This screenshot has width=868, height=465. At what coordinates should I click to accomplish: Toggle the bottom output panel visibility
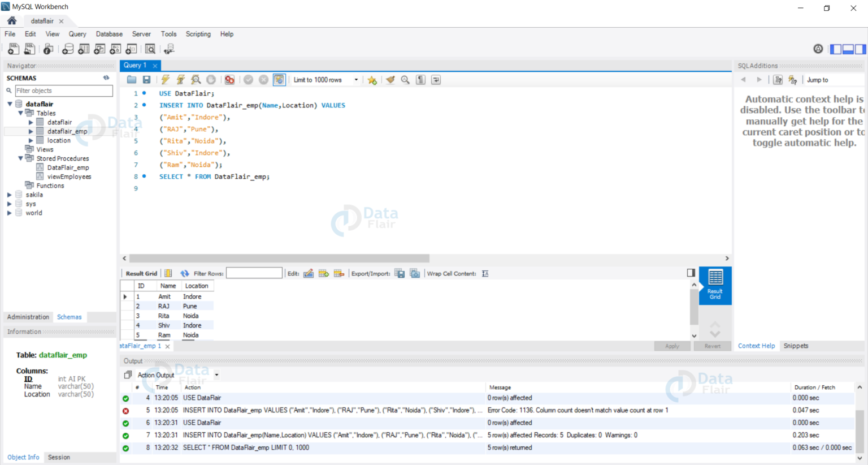[x=848, y=49]
